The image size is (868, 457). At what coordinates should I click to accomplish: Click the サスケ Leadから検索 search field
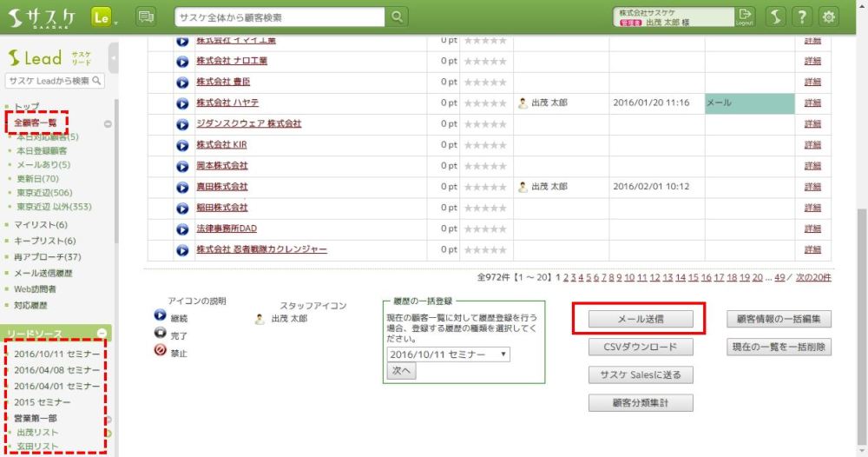49,81
